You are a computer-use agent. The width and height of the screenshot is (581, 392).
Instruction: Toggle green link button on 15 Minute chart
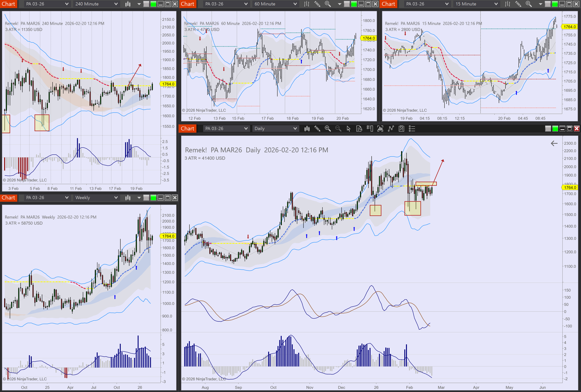coord(555,4)
